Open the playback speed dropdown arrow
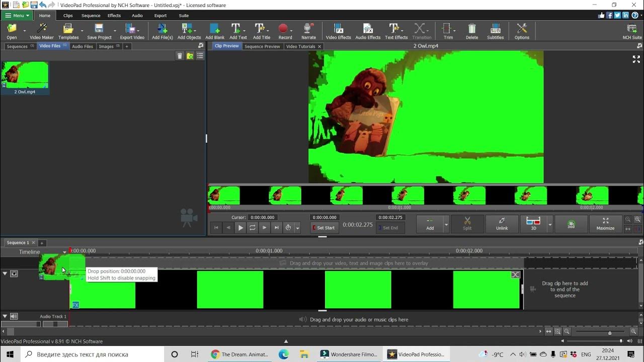This screenshot has height=362, width=644. 297,228
